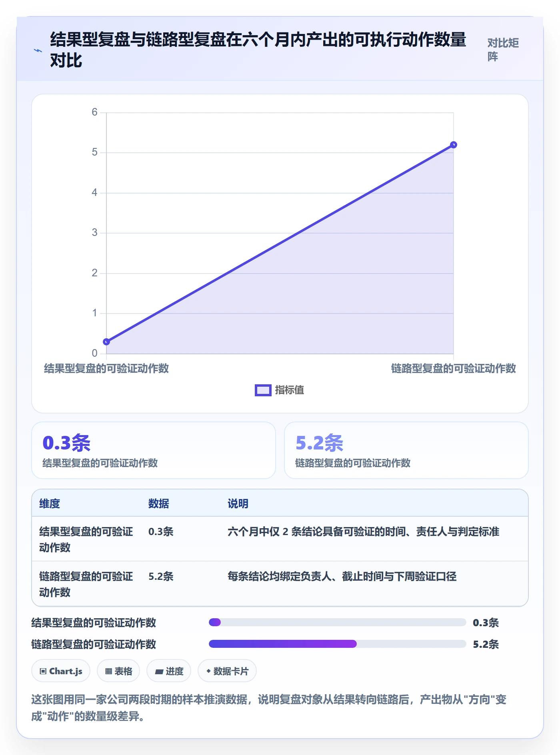
Task: Click the 0.3条 data card value
Action: tap(66, 443)
